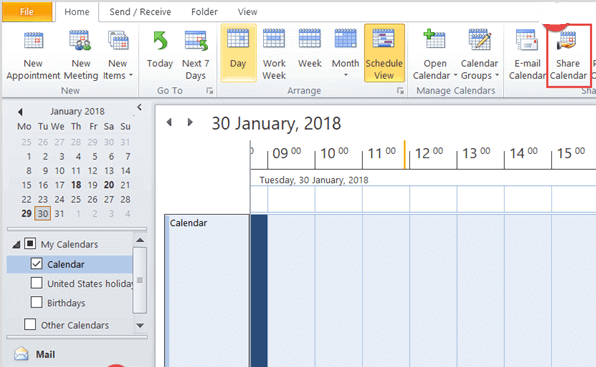Create a New Meeting
This screenshot has width=596, height=367.
point(81,55)
